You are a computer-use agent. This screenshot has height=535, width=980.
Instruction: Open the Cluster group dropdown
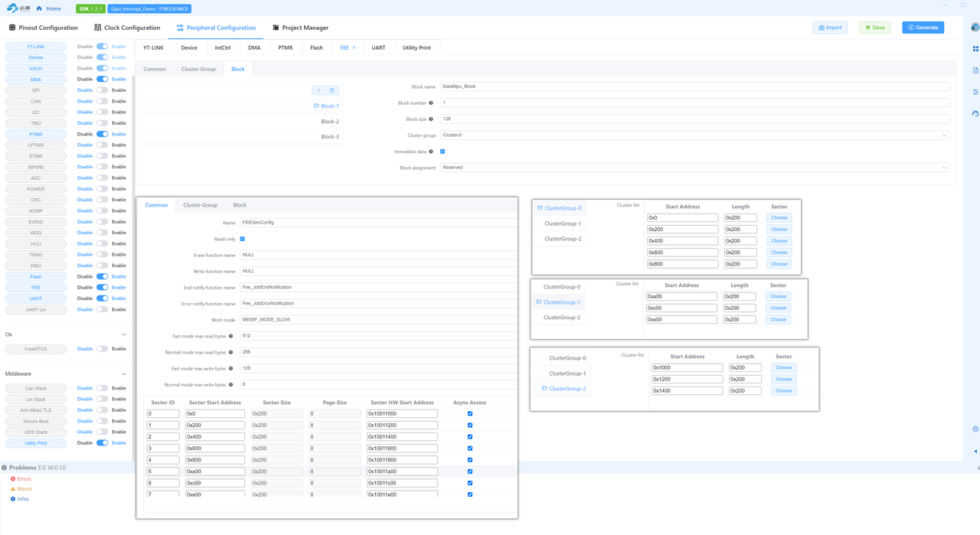695,135
